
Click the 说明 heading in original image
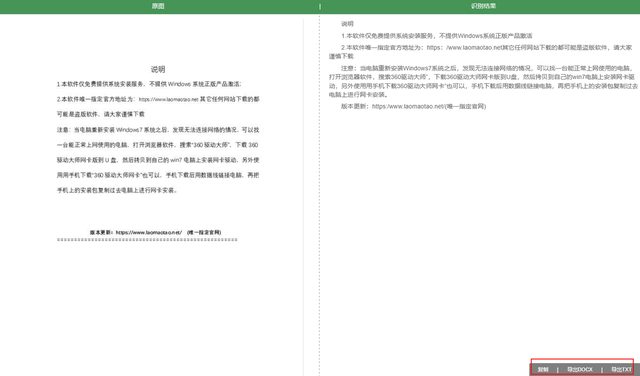click(x=158, y=69)
